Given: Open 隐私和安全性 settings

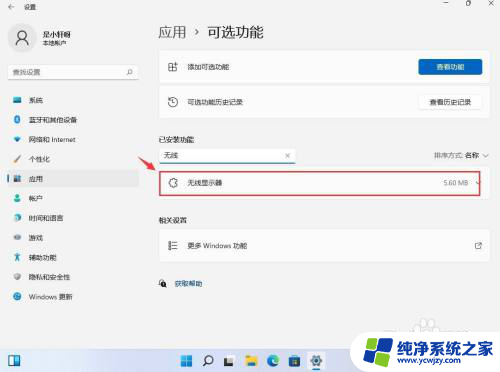Looking at the screenshot, I should (x=73, y=277).
